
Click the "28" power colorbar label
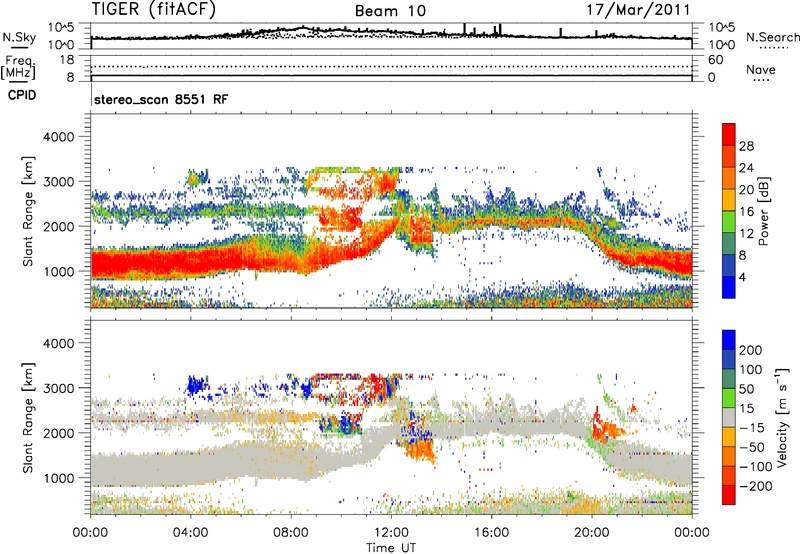point(746,146)
